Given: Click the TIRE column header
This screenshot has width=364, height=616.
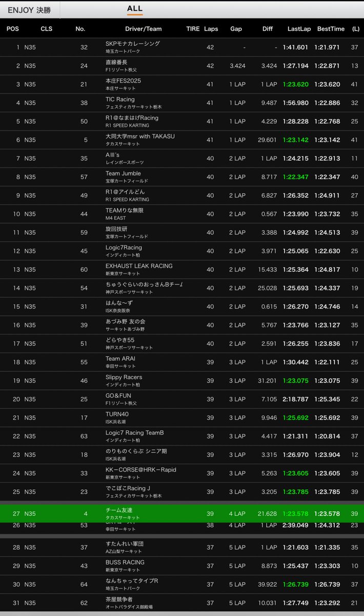Looking at the screenshot, I should coord(193,29).
